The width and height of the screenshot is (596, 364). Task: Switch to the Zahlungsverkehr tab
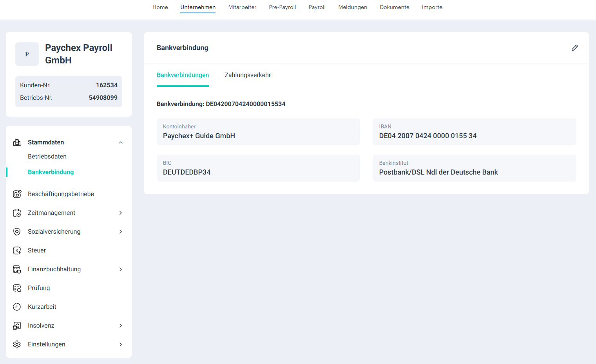point(248,75)
